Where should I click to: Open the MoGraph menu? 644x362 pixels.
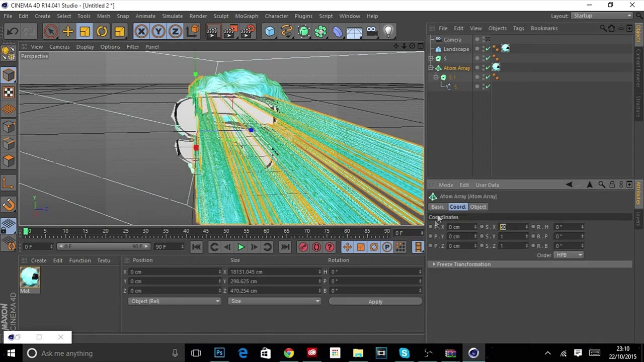247,16
